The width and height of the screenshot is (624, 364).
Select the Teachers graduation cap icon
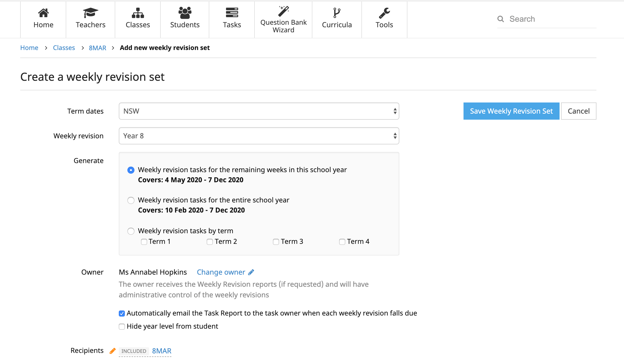tap(90, 13)
